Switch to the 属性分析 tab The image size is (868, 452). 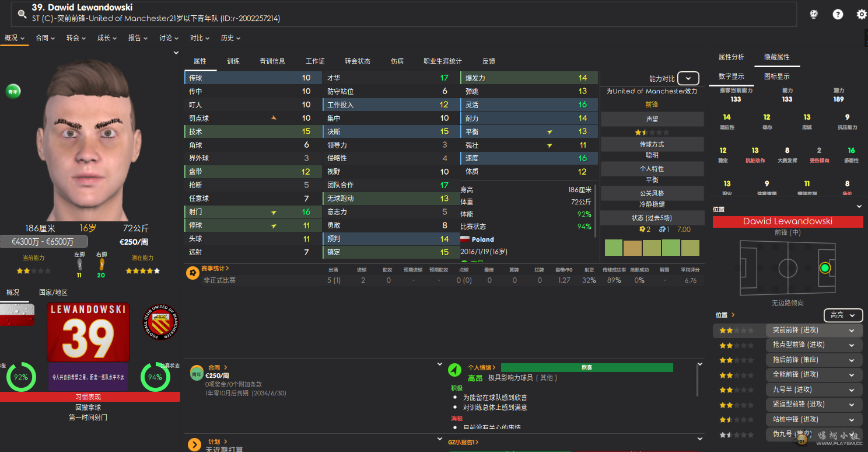[x=731, y=57]
